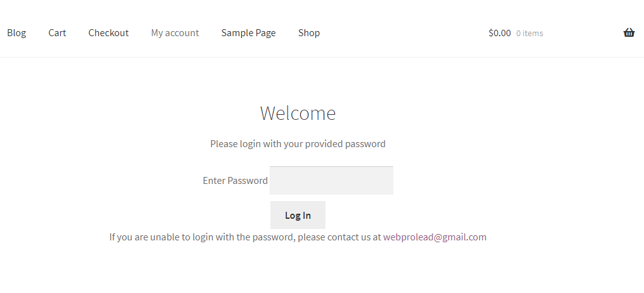Open the shopping basket icon
The height and width of the screenshot is (293, 644).
click(629, 33)
